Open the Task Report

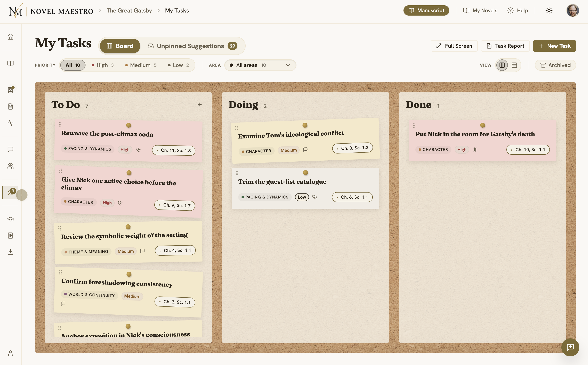click(505, 46)
